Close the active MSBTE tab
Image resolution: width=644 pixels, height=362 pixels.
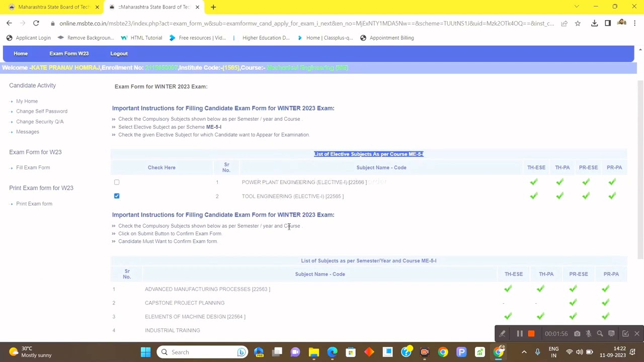[197, 7]
